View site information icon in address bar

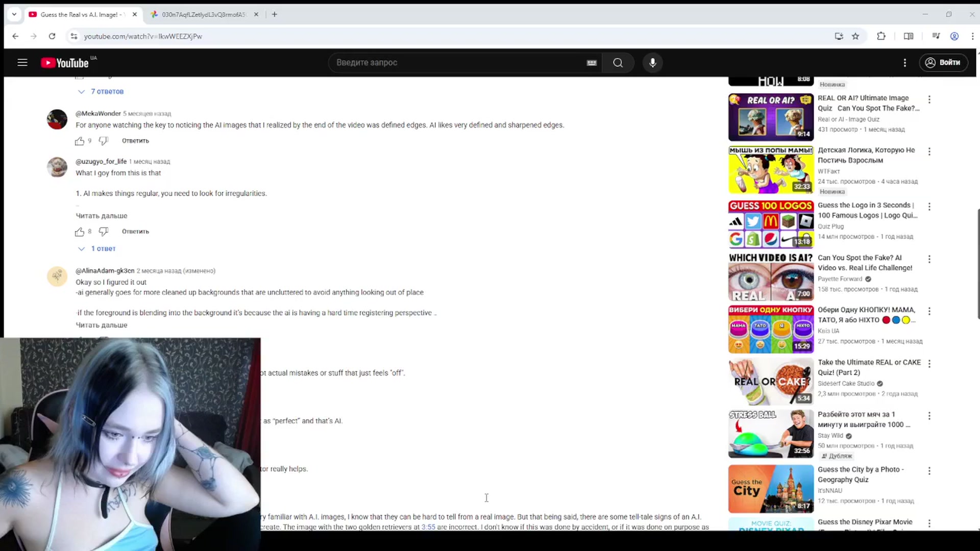(x=74, y=36)
